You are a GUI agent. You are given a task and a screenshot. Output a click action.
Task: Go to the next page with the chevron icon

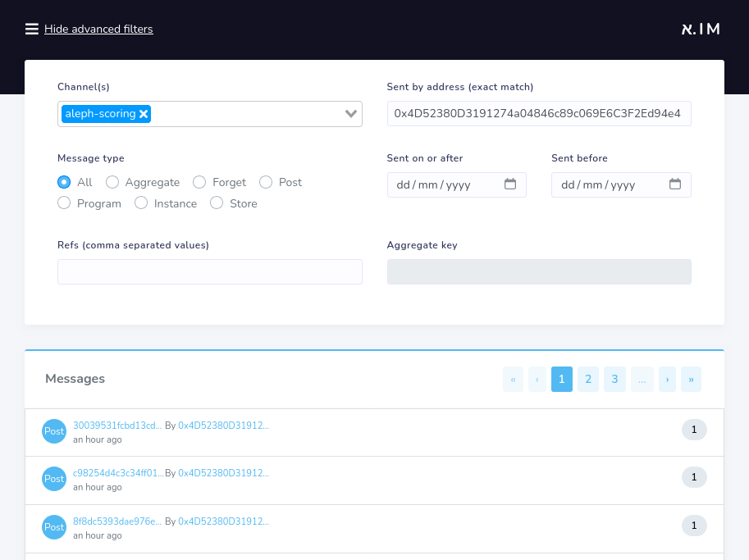click(667, 379)
